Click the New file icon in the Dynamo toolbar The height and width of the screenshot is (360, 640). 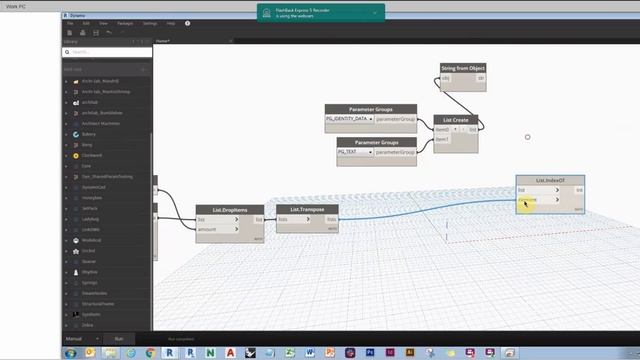pos(69,33)
